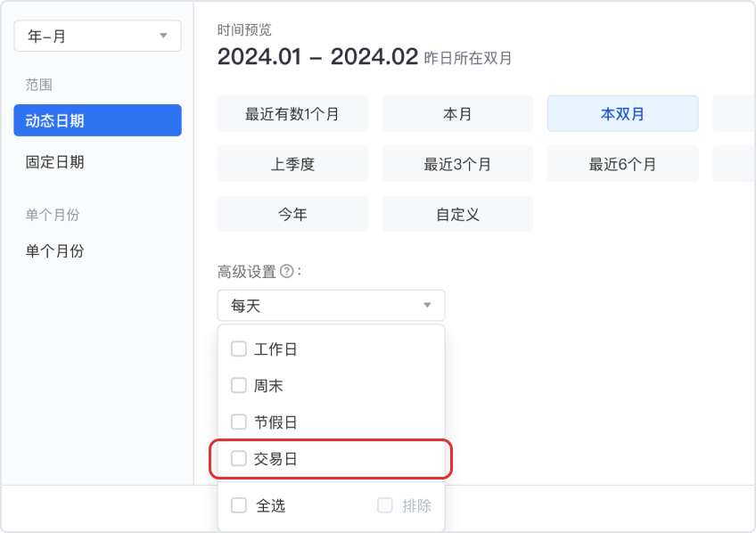Click the 最近6个月 button

coord(622,164)
